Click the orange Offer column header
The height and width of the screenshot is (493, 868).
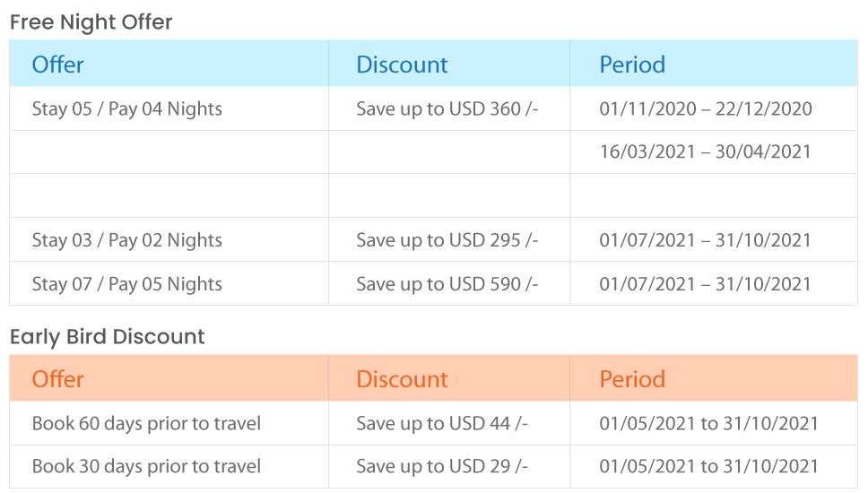coord(57,379)
